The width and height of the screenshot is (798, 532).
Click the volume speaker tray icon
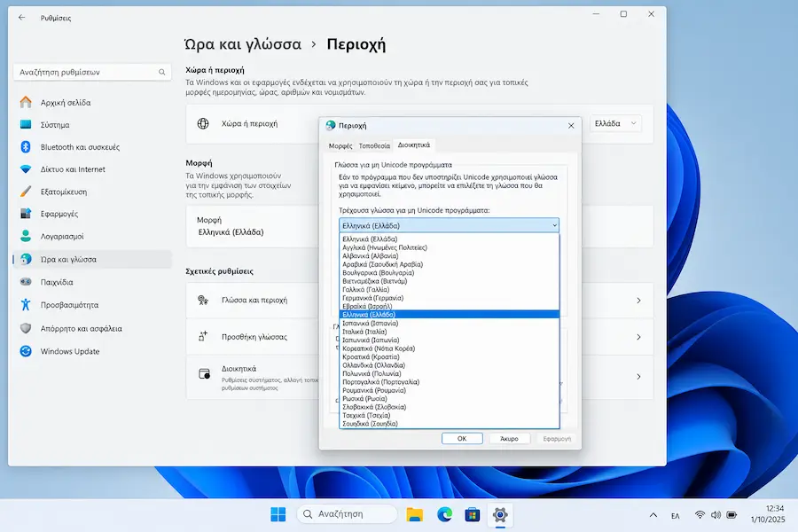click(x=716, y=515)
